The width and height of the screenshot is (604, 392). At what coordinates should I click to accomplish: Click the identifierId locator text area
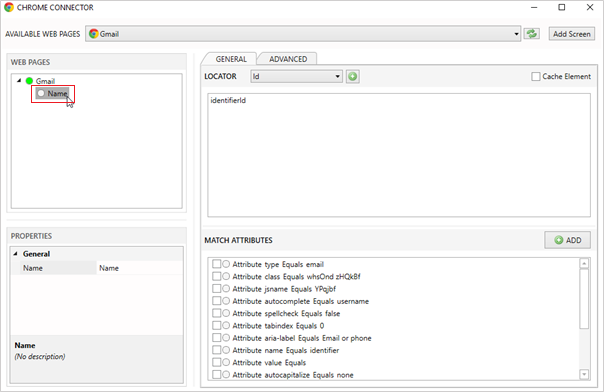click(399, 155)
